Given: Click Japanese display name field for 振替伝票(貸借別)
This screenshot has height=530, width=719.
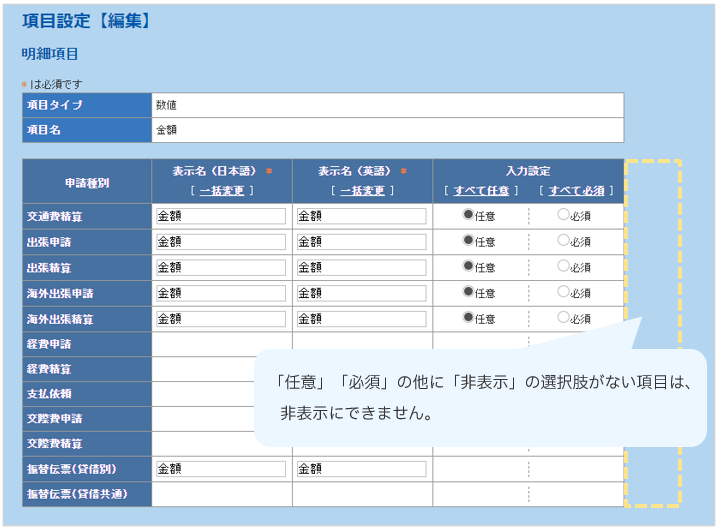Looking at the screenshot, I should (221, 469).
